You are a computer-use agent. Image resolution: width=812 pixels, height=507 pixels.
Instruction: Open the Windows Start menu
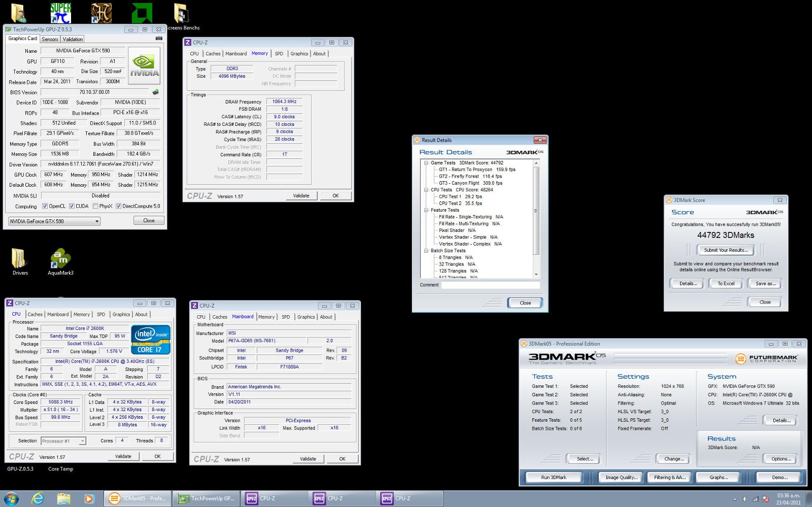pyautogui.click(x=11, y=498)
